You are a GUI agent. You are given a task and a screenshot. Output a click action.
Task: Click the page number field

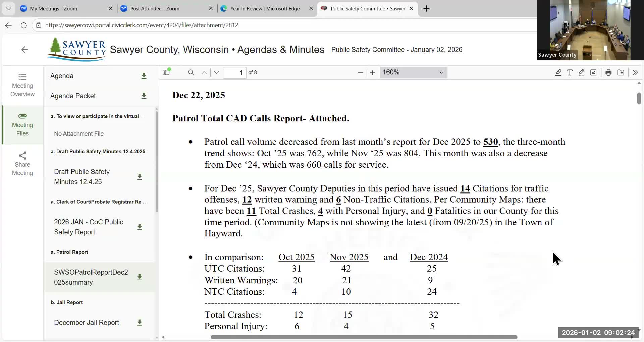pyautogui.click(x=235, y=72)
